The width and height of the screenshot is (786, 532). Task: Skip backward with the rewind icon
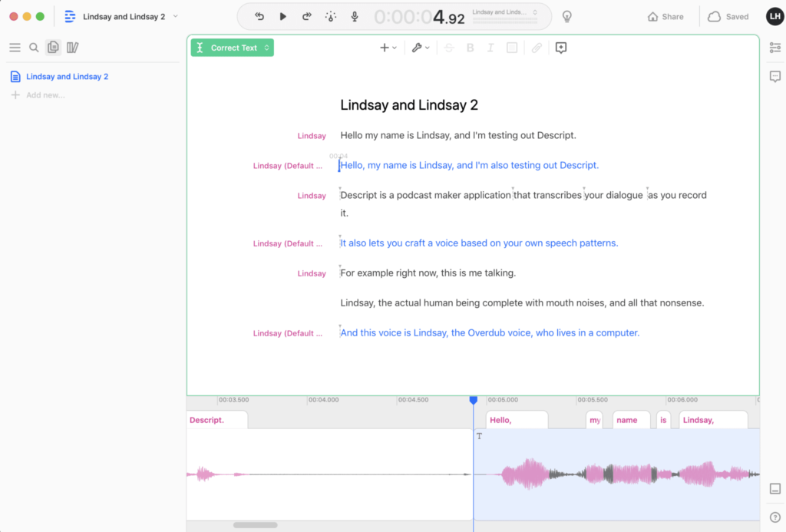[x=259, y=16]
